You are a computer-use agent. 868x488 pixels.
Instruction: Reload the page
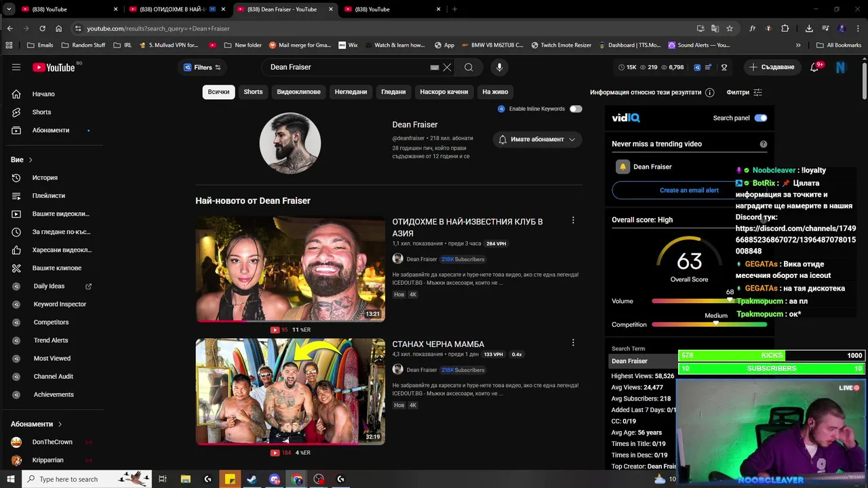[x=42, y=28]
